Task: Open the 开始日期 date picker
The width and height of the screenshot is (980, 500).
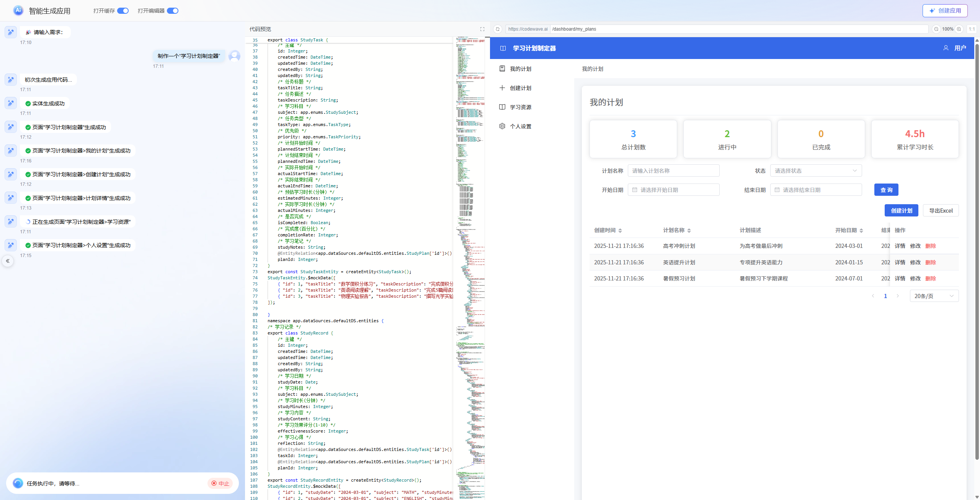Action: click(673, 190)
